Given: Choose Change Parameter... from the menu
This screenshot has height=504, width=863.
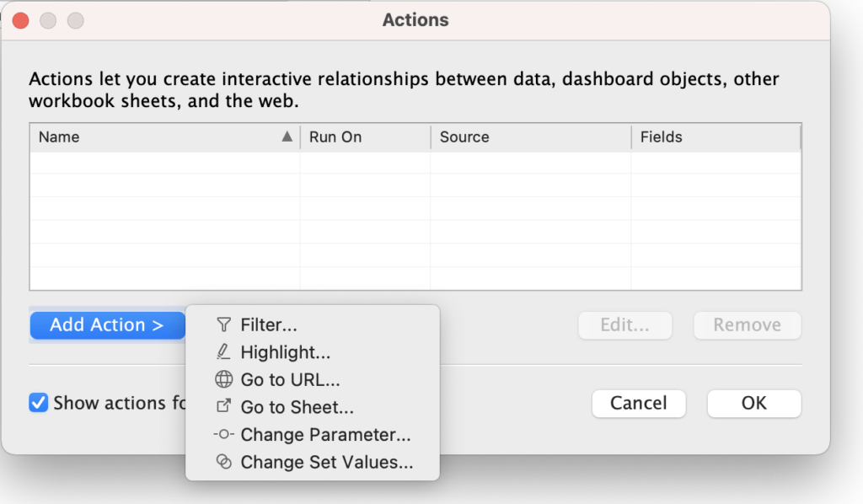Looking at the screenshot, I should pyautogui.click(x=325, y=435).
